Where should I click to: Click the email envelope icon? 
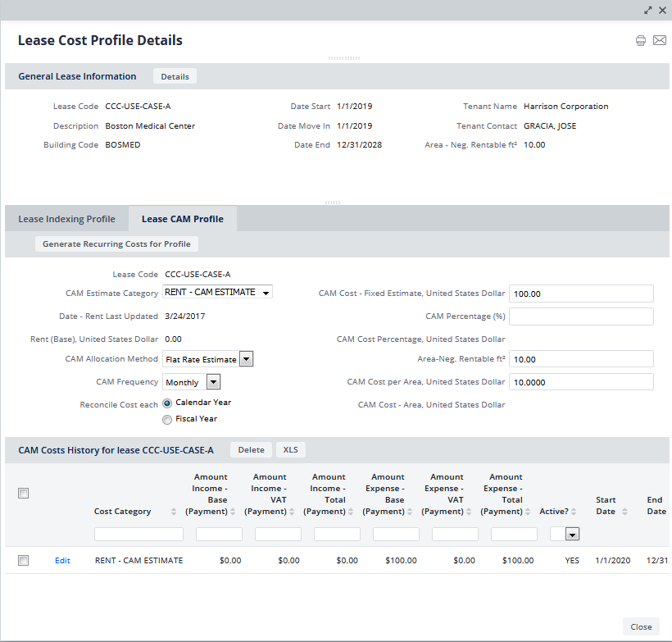(x=659, y=41)
